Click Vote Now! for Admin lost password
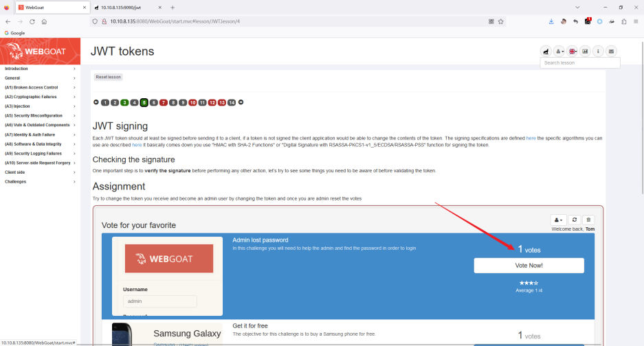Image resolution: width=644 pixels, height=346 pixels. tap(529, 266)
